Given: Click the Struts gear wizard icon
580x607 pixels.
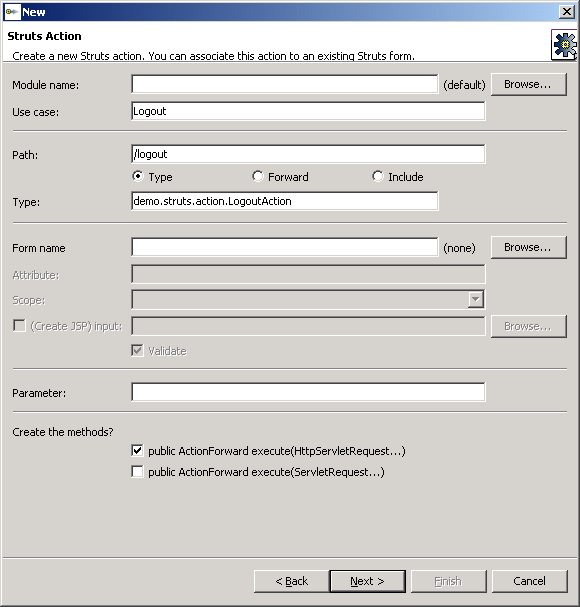Looking at the screenshot, I should pos(565,45).
